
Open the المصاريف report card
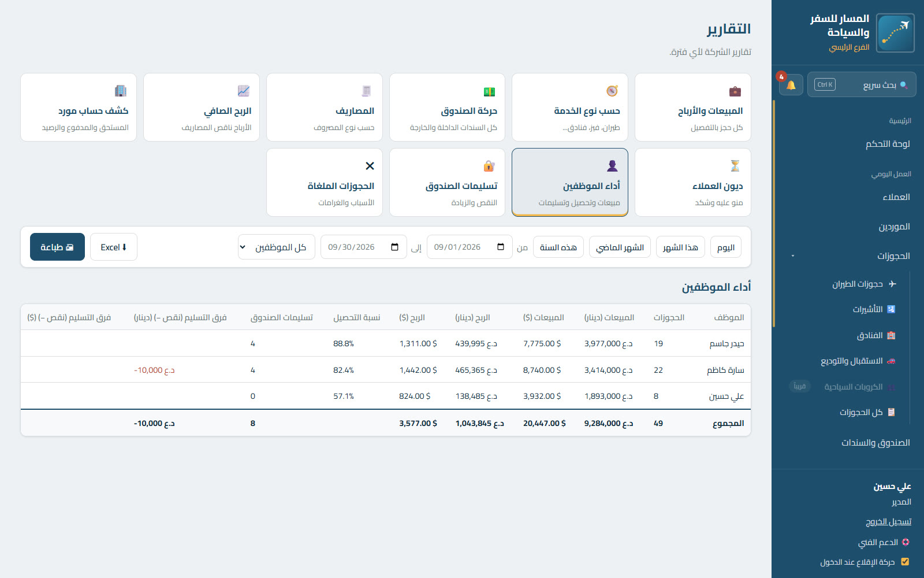click(x=325, y=107)
